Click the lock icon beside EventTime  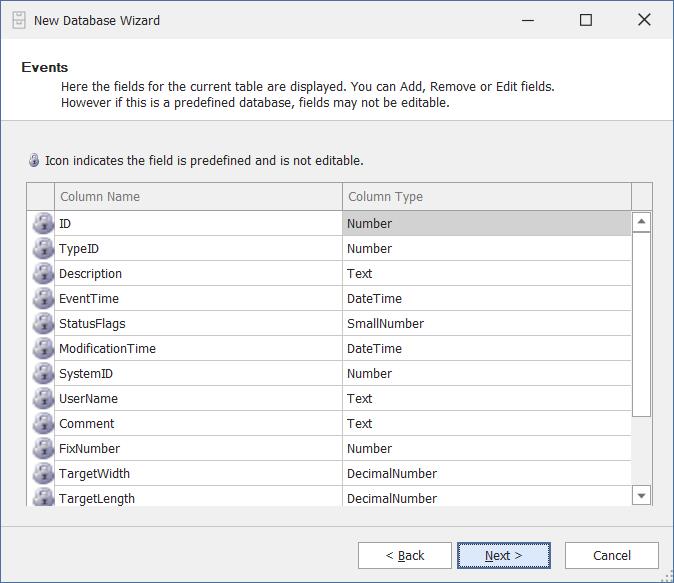42,299
